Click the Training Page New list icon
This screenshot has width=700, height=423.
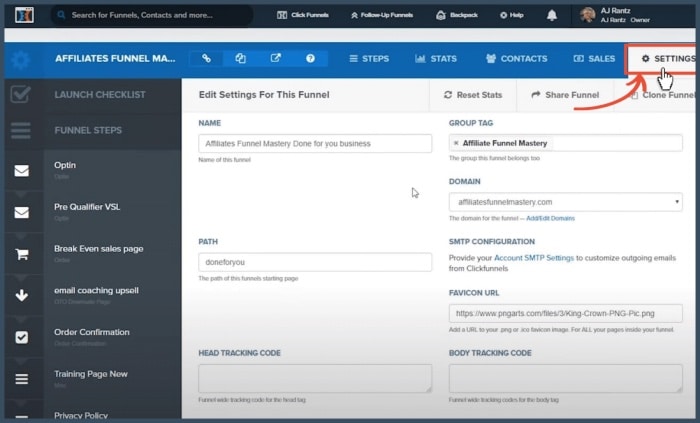(x=21, y=379)
